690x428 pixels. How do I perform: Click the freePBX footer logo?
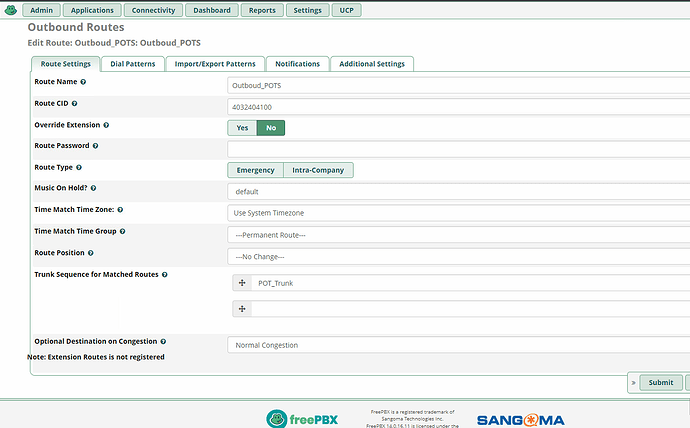pos(302,419)
